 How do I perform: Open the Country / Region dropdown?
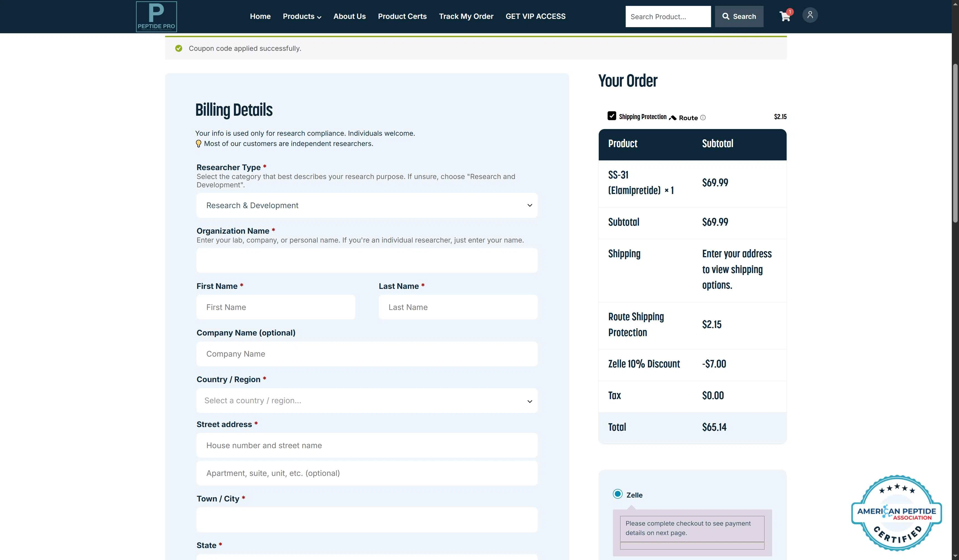tap(366, 400)
